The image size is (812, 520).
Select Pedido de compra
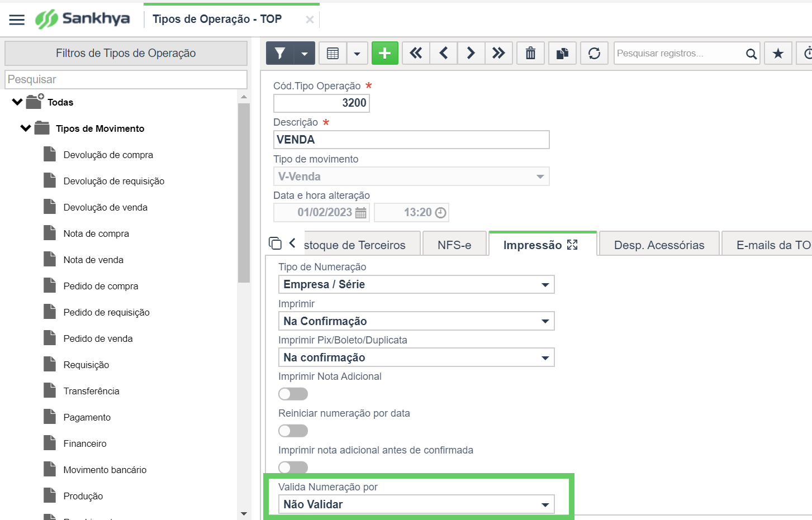point(101,286)
